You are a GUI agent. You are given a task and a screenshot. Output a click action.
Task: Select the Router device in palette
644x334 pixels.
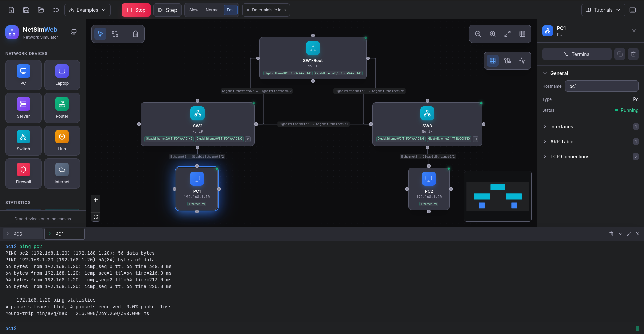pyautogui.click(x=62, y=108)
